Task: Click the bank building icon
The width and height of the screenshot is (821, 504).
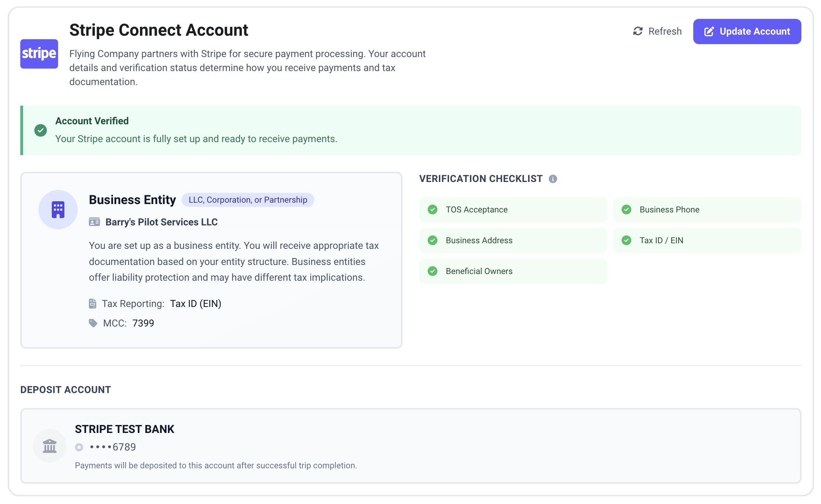Action: click(x=50, y=446)
